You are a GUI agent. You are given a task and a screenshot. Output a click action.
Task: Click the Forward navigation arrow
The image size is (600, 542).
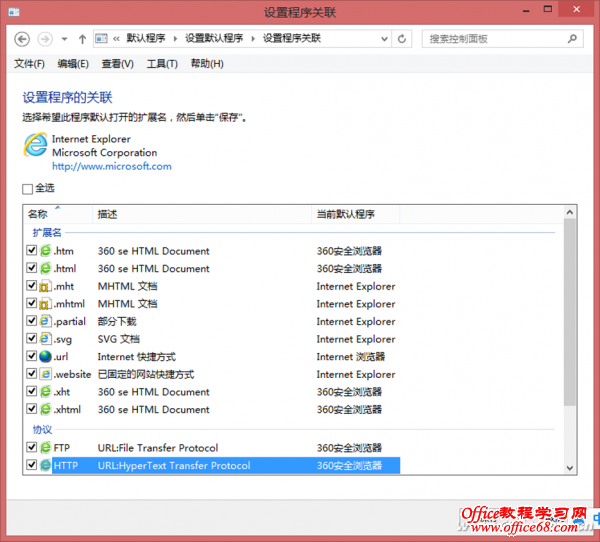(x=45, y=39)
